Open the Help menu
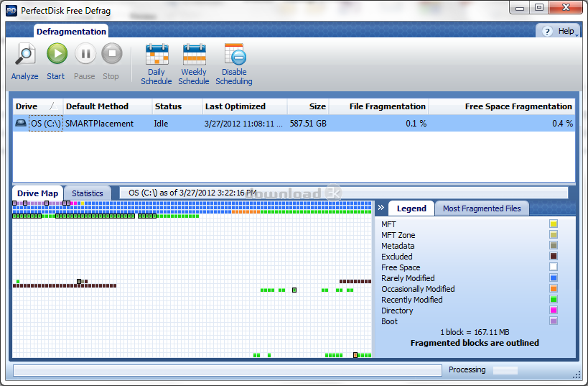 559,31
